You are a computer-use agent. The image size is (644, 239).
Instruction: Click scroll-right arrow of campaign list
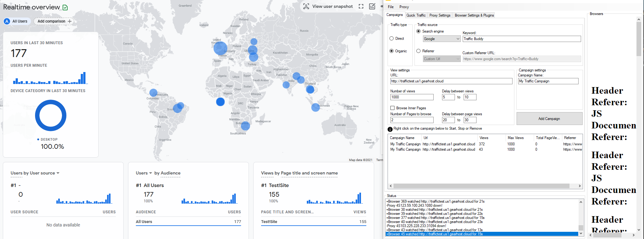tap(580, 186)
